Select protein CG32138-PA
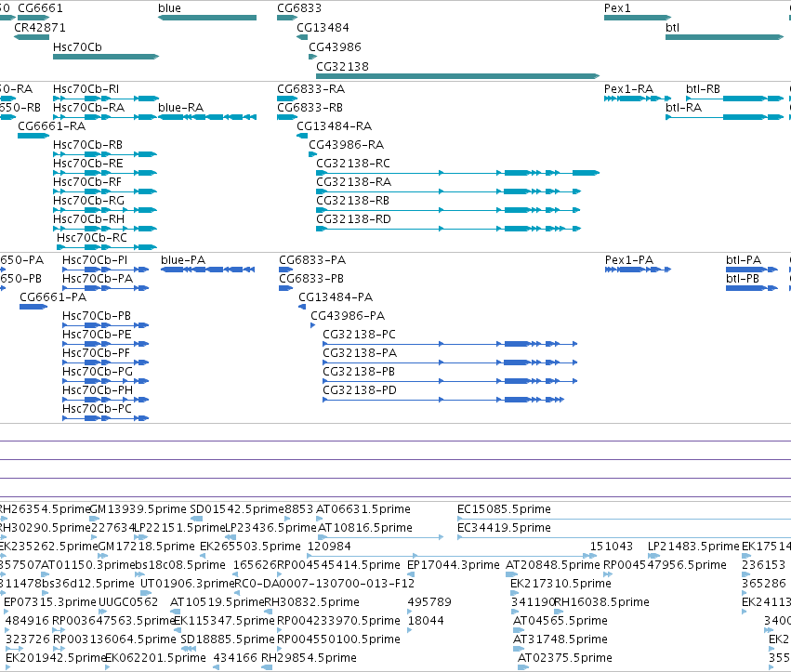 click(450, 362)
